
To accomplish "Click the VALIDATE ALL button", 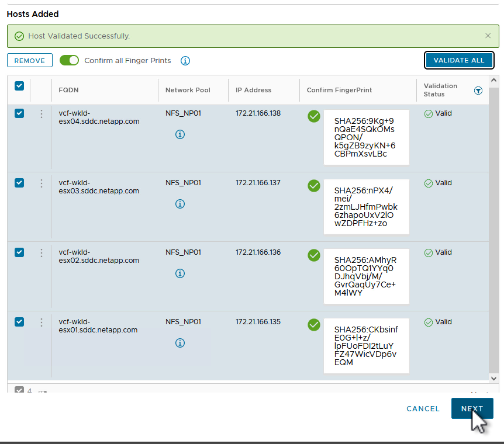I will pyautogui.click(x=459, y=60).
